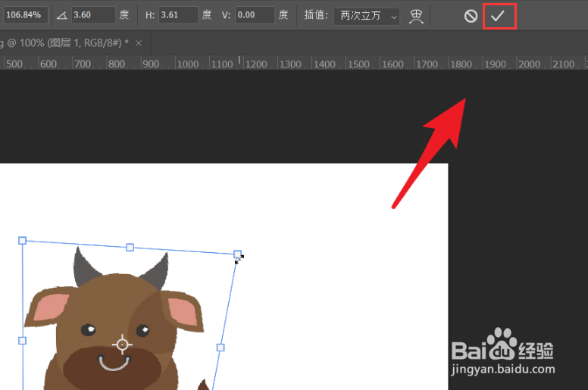Image resolution: width=588 pixels, height=390 pixels.
Task: Edit the vertical skew V field 0.00
Action: click(255, 15)
